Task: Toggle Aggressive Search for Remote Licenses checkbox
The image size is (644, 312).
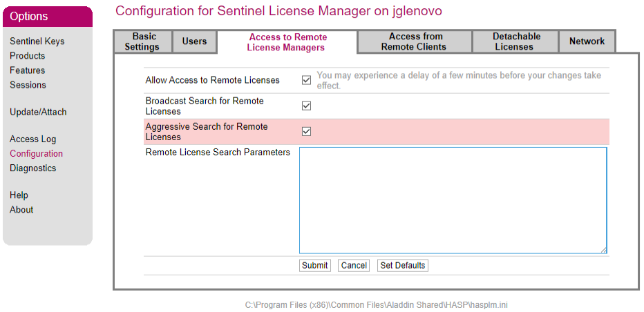Action: pyautogui.click(x=306, y=131)
